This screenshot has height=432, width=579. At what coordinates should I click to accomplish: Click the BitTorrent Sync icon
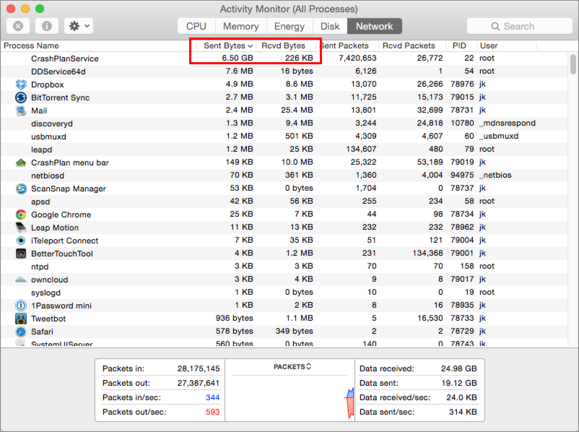pyautogui.click(x=21, y=97)
